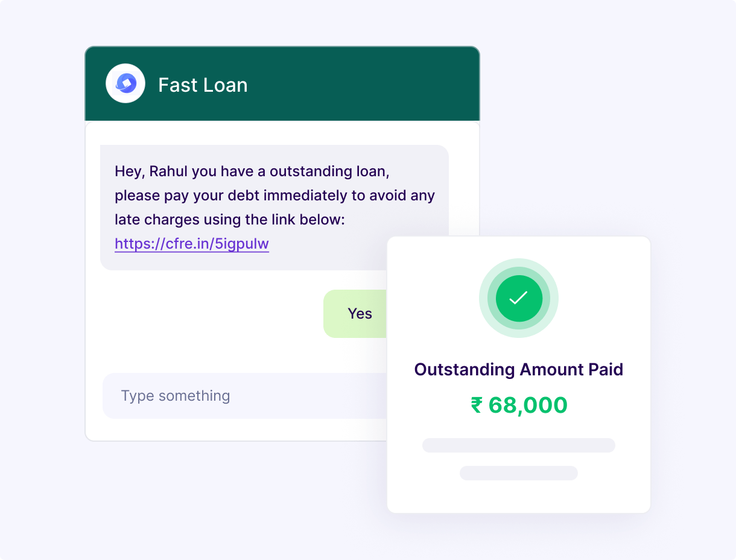Click the "Fast Loan" chat title

203,85
